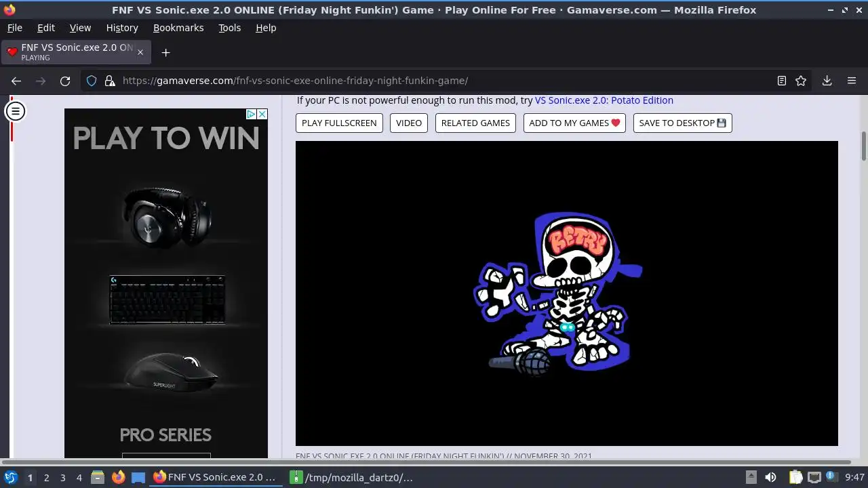Open the View menu
This screenshot has height=488, width=868.
(80, 28)
